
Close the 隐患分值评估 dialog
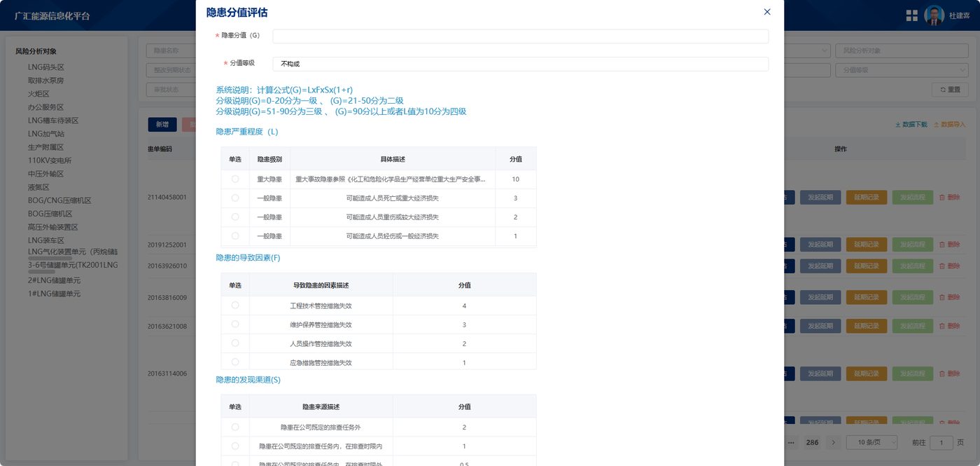[x=767, y=12]
